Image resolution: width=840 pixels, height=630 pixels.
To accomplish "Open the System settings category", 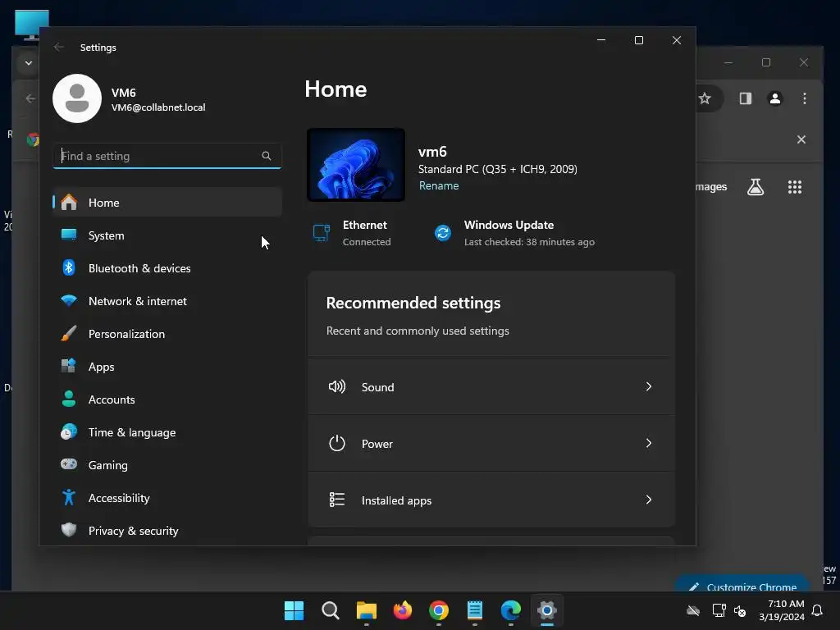I will click(x=167, y=235).
